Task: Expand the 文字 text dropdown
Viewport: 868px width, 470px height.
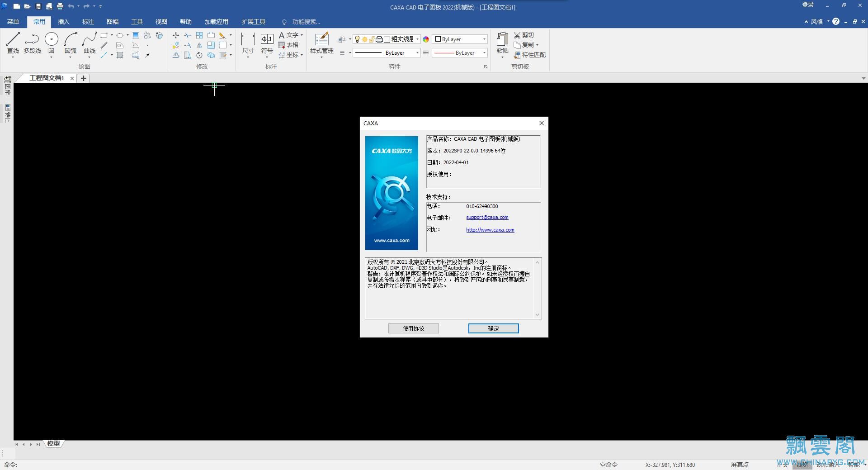Action: 302,35
